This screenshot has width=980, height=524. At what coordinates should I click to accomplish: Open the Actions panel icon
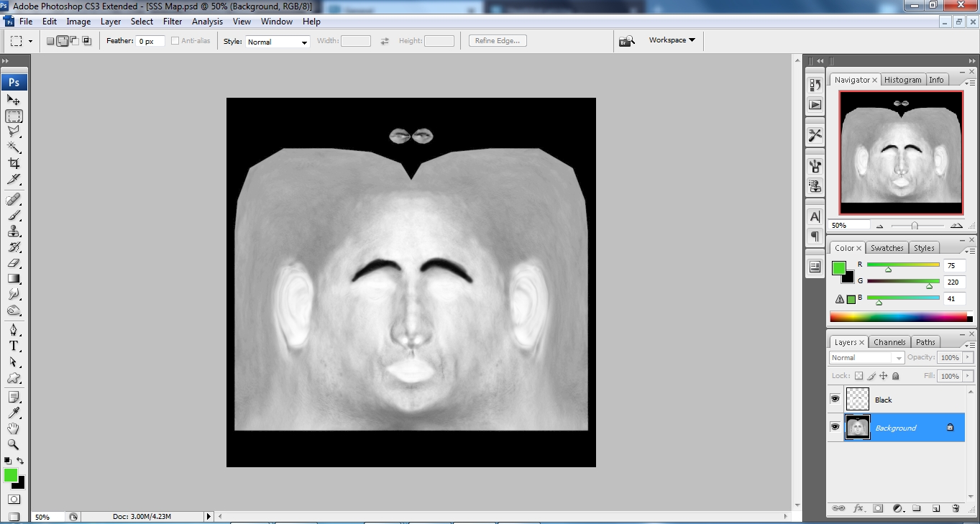pyautogui.click(x=815, y=104)
